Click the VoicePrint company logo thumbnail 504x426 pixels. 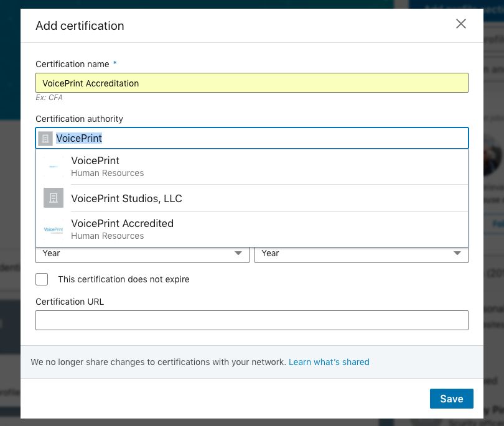54,167
